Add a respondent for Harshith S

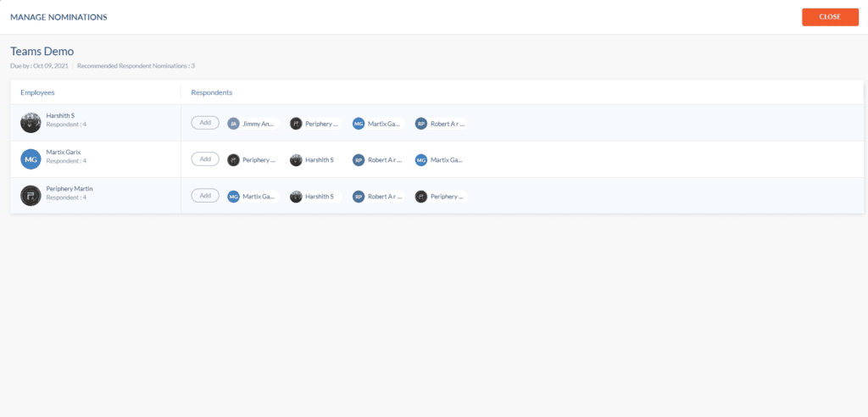[x=205, y=122]
